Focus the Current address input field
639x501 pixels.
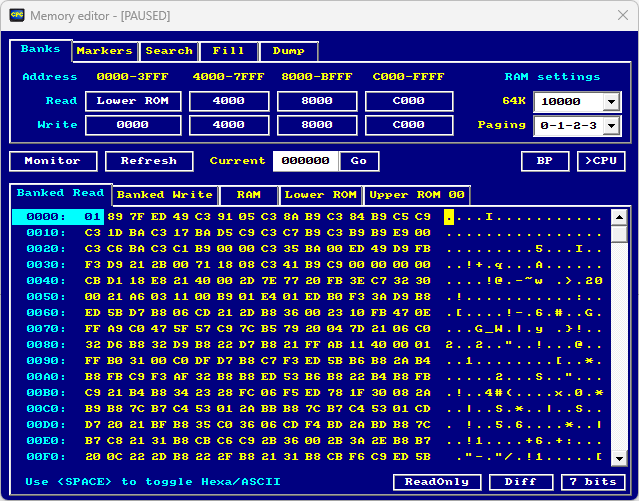pos(305,161)
